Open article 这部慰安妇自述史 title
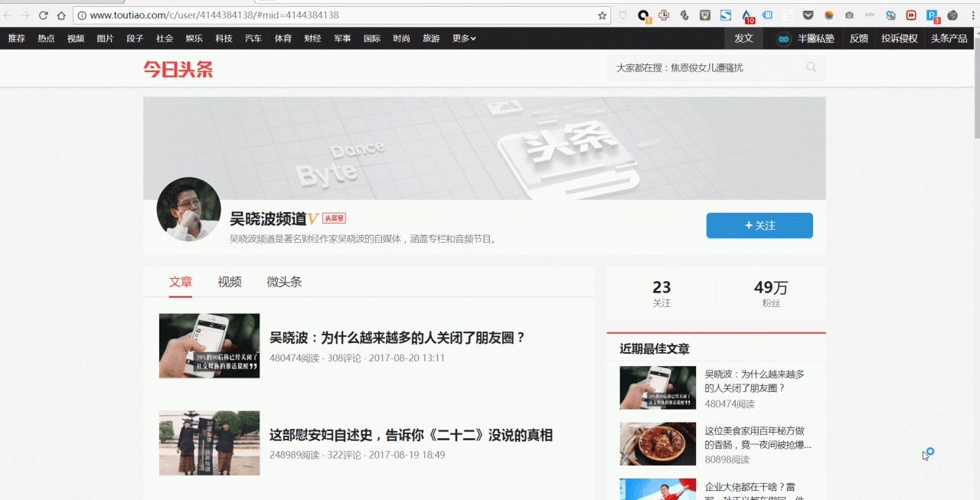The height and width of the screenshot is (500, 980). tap(411, 435)
